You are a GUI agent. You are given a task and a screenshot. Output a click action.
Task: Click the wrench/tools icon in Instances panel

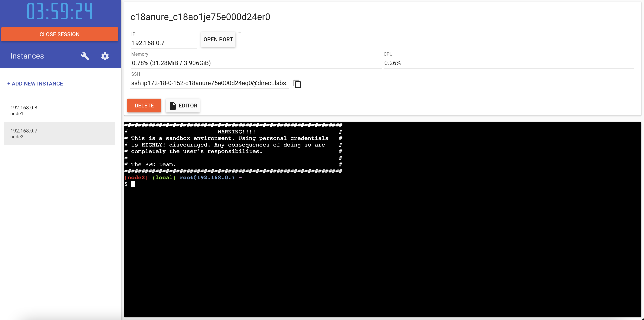[85, 56]
